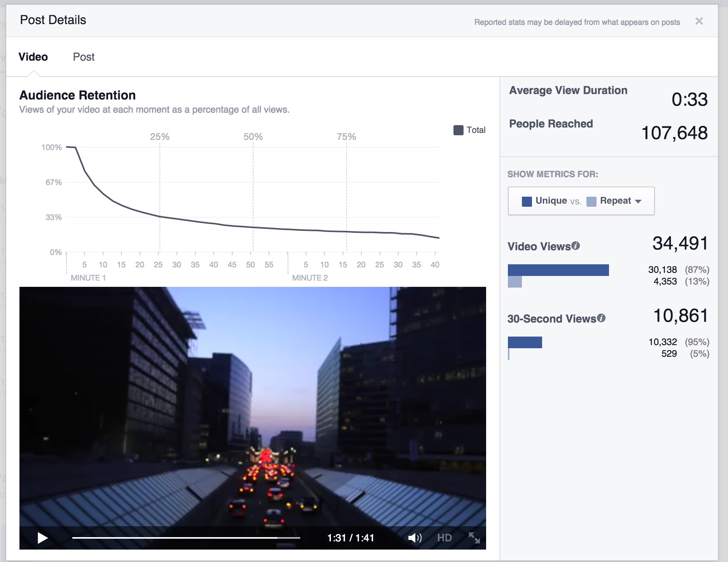Click the 30,138 unique views count
The height and width of the screenshot is (562, 728).
662,270
